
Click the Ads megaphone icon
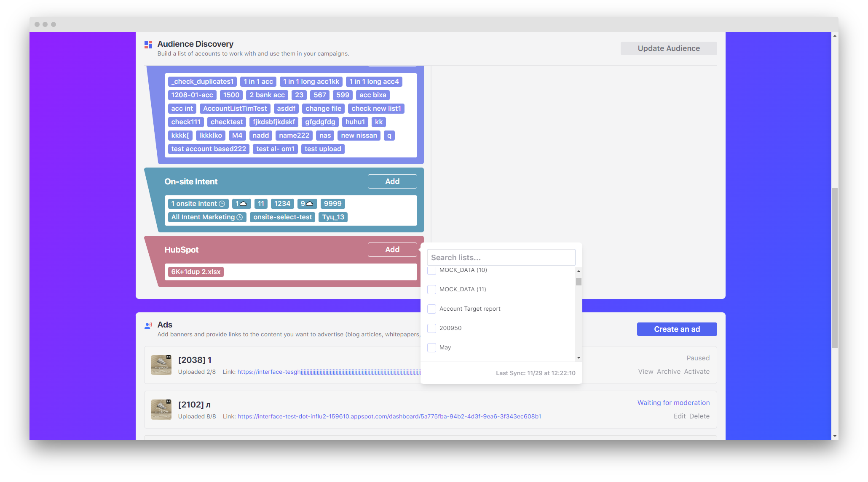(148, 325)
